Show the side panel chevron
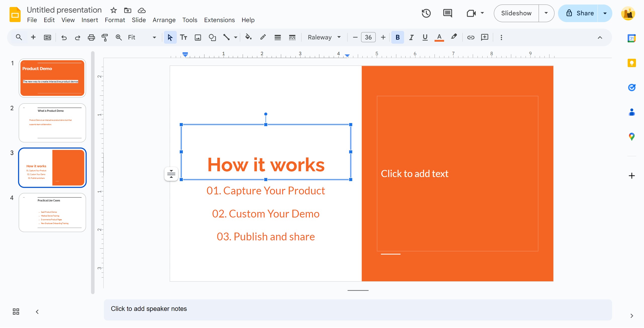 tap(631, 316)
